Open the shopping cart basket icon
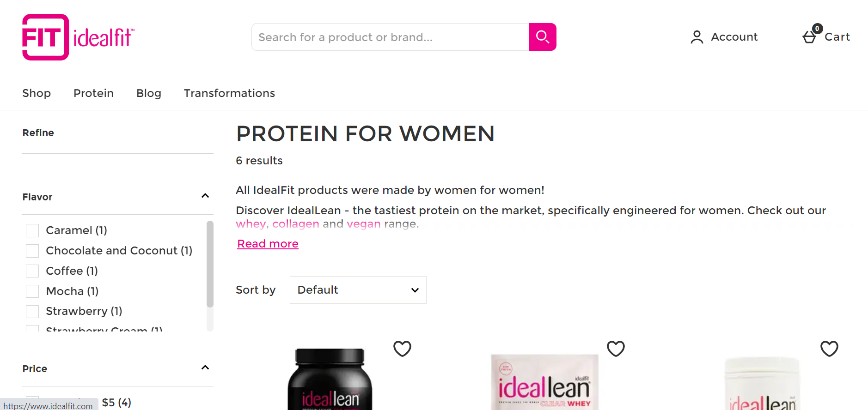This screenshot has height=410, width=868. click(810, 36)
